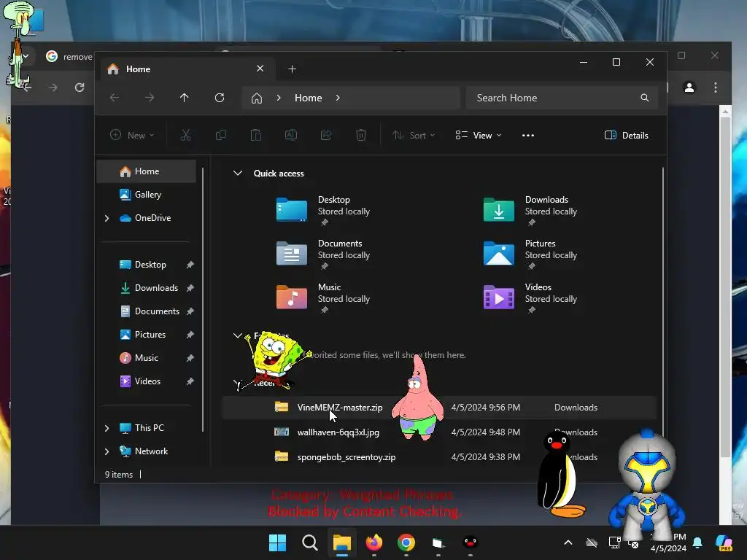Refresh the Explorer Home view

pyautogui.click(x=220, y=98)
